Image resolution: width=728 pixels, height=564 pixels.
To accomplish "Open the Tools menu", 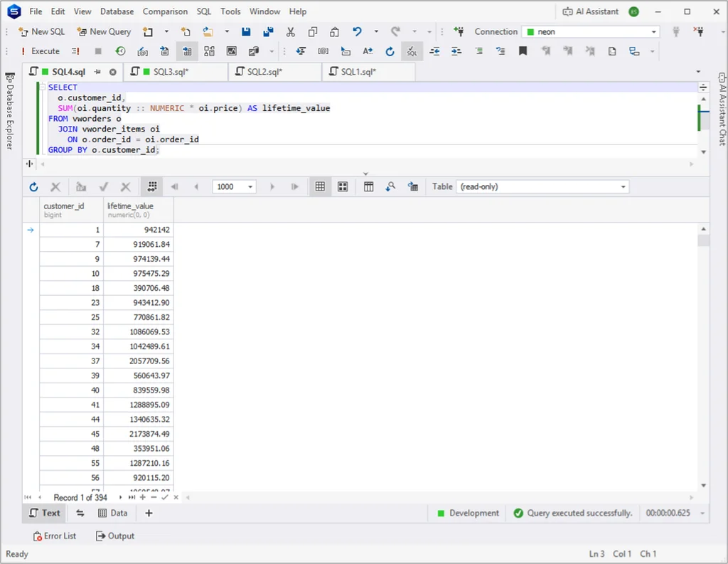I will [x=230, y=11].
